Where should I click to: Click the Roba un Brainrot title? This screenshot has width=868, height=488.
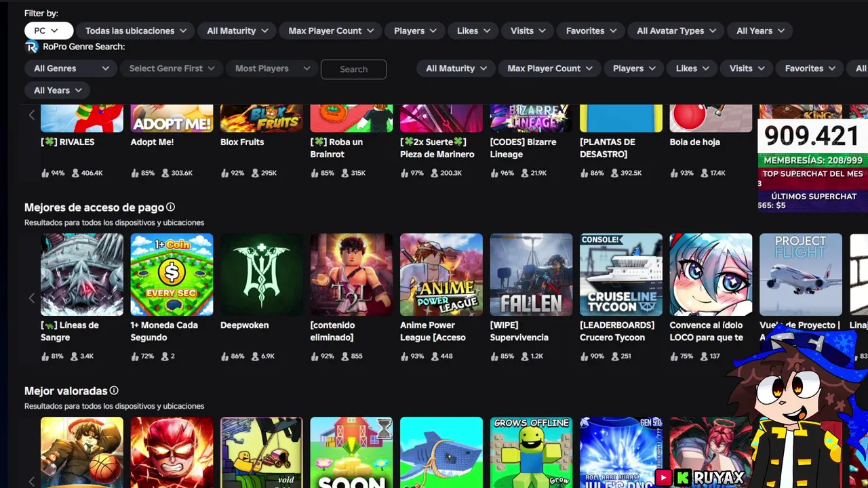click(x=337, y=148)
